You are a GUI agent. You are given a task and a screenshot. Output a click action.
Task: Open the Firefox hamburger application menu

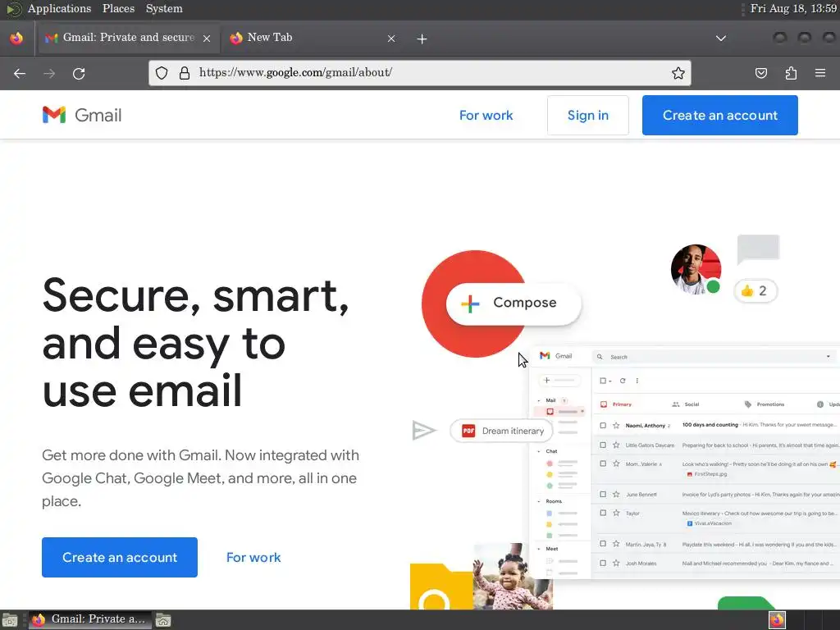(820, 73)
